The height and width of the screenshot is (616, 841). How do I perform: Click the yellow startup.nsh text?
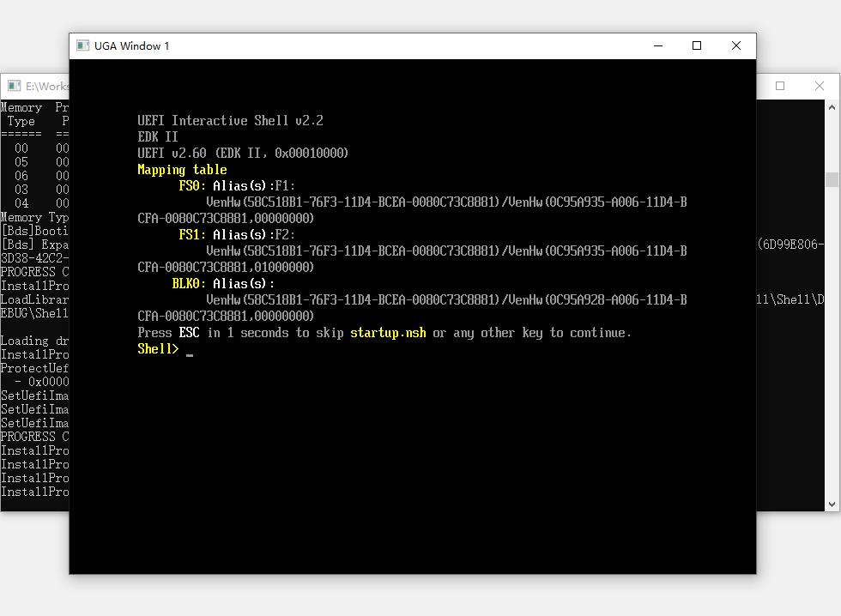coord(388,333)
